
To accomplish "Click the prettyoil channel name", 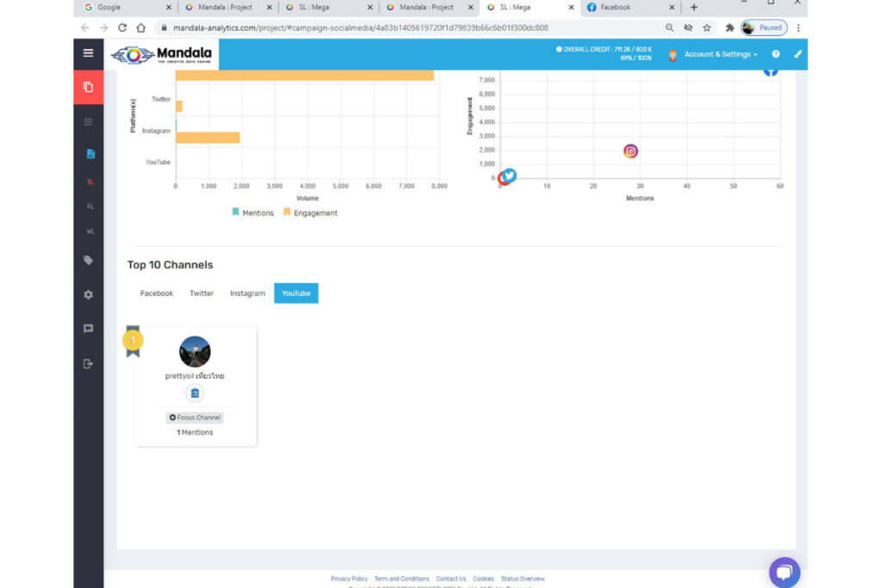I will [x=195, y=375].
